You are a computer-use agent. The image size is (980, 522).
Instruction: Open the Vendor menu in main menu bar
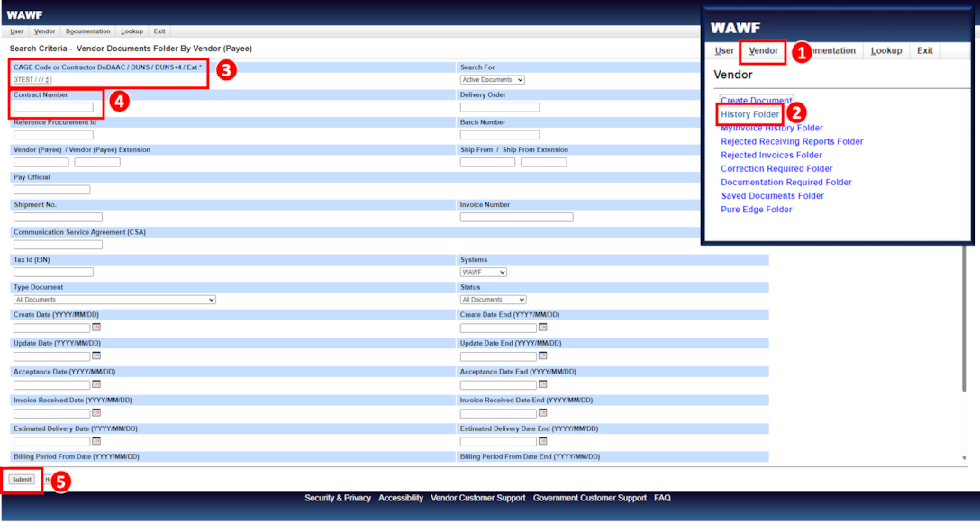[x=44, y=31]
